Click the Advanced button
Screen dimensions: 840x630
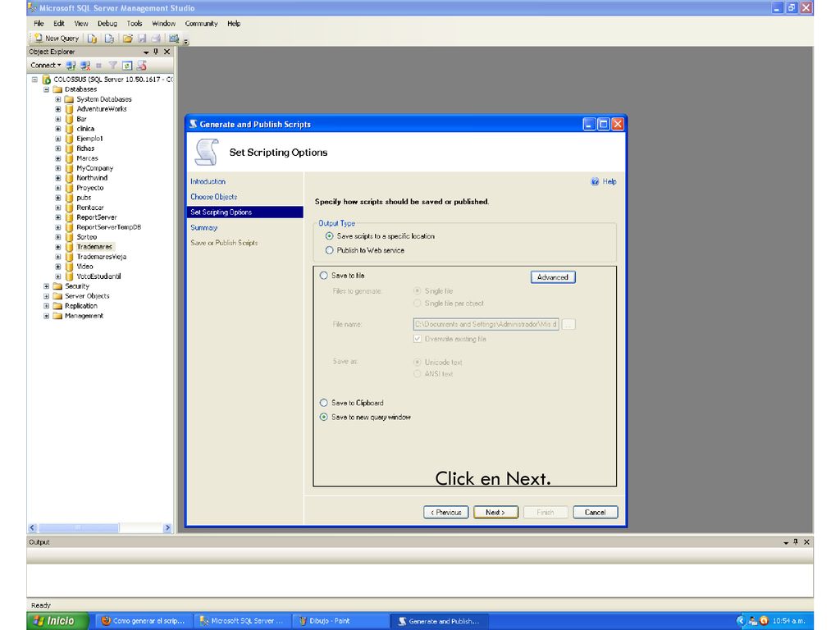tap(553, 277)
